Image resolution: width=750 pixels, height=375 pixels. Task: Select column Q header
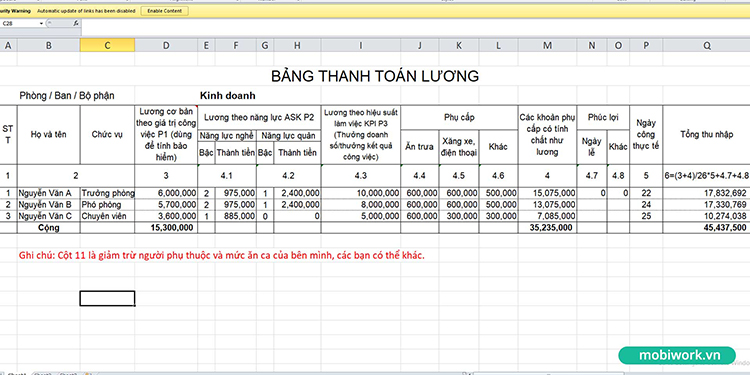(x=706, y=45)
